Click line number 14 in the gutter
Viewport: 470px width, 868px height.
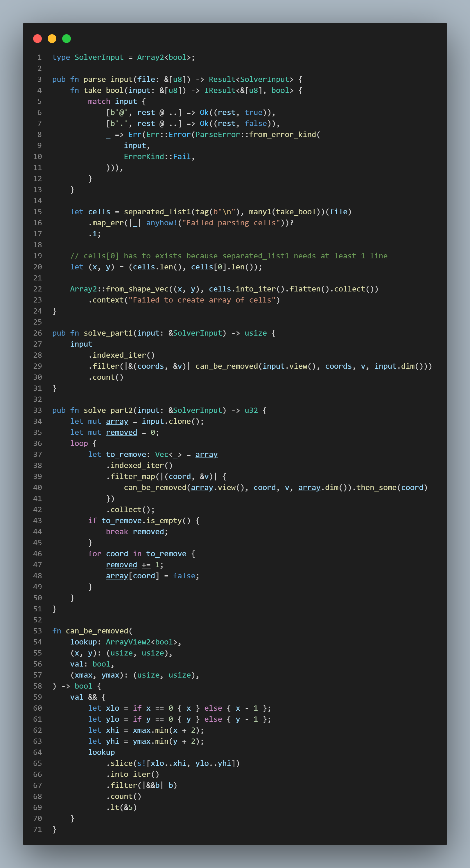coord(37,201)
